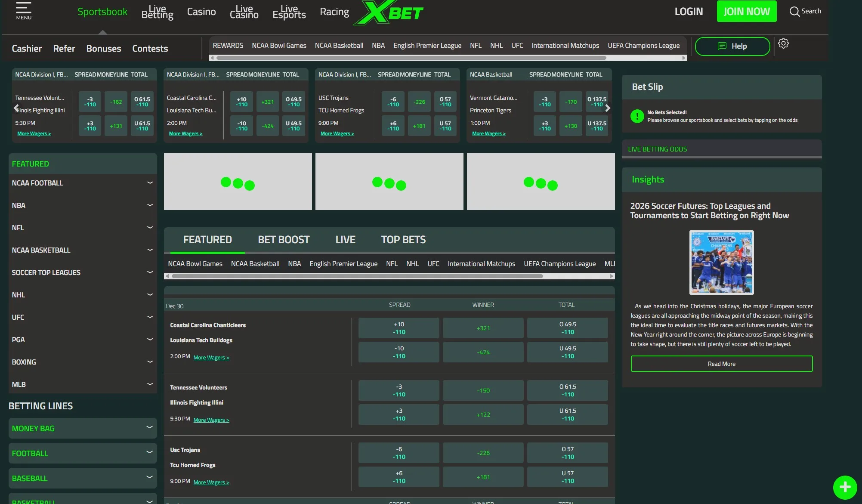Open the hamburger MENU icon

pyautogui.click(x=24, y=11)
